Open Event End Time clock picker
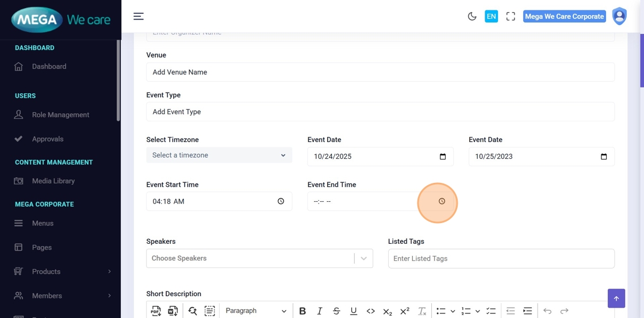Screen dimensions: 644x318 442,201
